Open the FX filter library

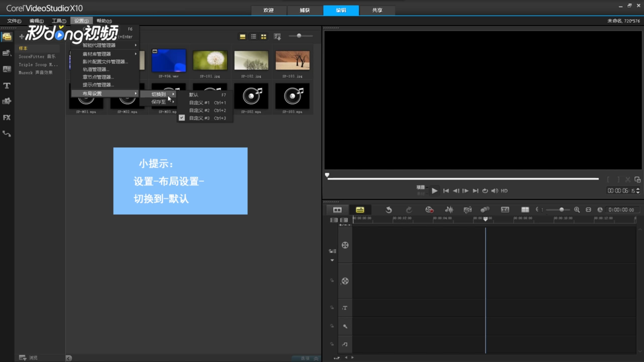(x=7, y=118)
